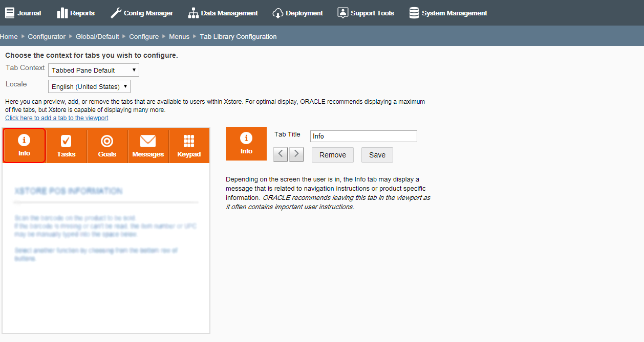Click inside the Tab Title field
This screenshot has width=644, height=342.
[x=363, y=136]
